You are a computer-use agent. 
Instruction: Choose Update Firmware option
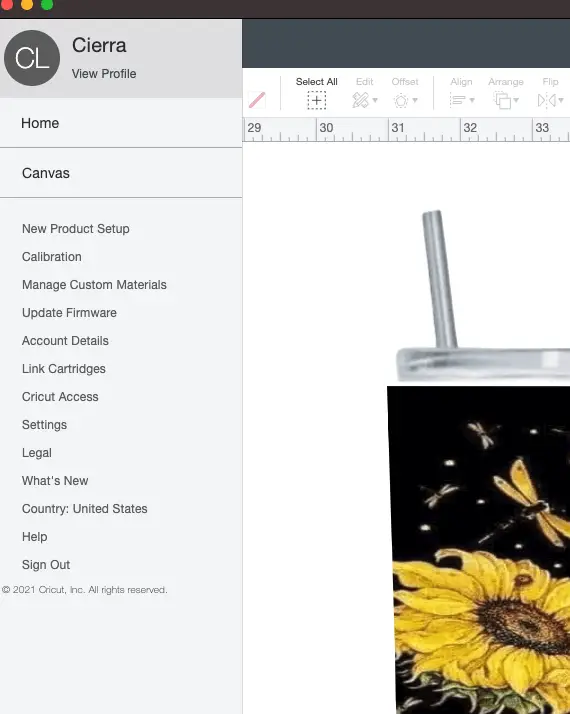pos(69,313)
